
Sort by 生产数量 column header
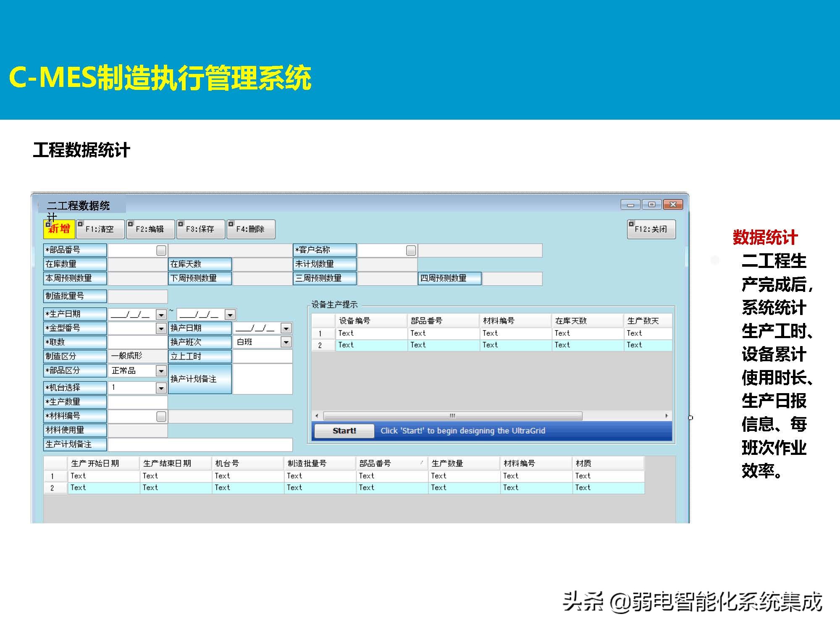click(465, 464)
